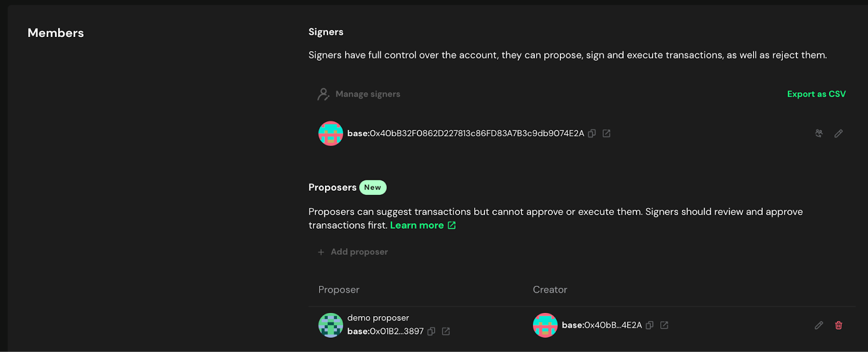This screenshot has height=352, width=868.
Task: Select the plus icon beside Add proposer
Action: click(x=321, y=252)
